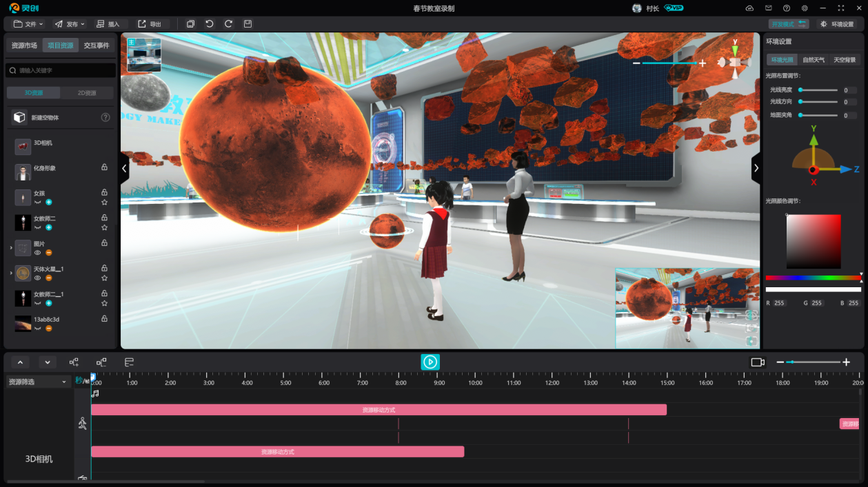The width and height of the screenshot is (868, 487).
Task: Expand the 天体火星_1 tree item
Action: 10,273
